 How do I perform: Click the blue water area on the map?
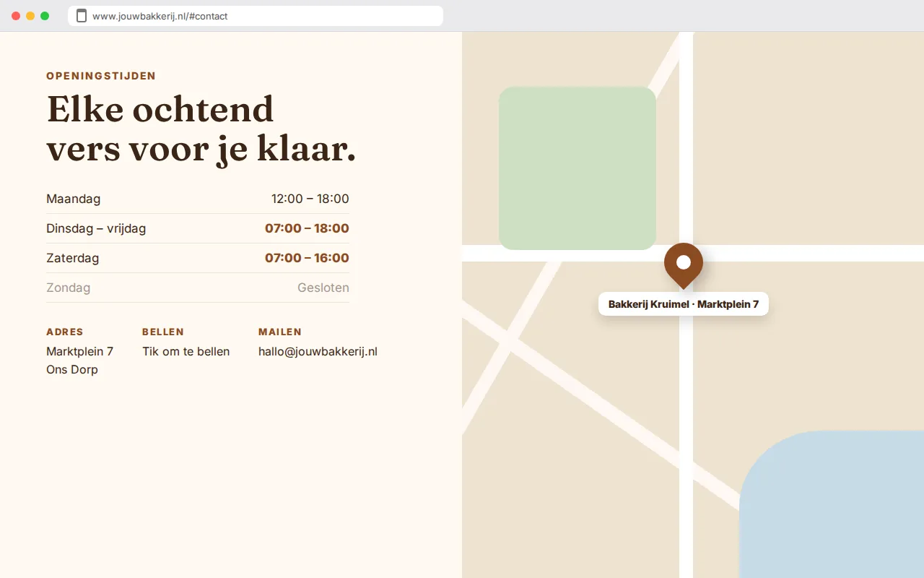(x=832, y=504)
